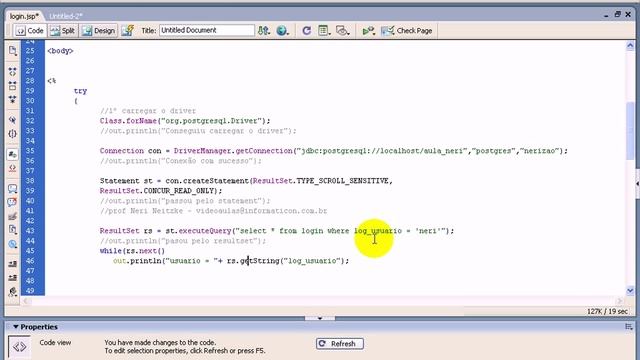Screen dimensions: 640x360
Task: Click comment mentioning prof Neri Neitzke
Action: pos(213,211)
